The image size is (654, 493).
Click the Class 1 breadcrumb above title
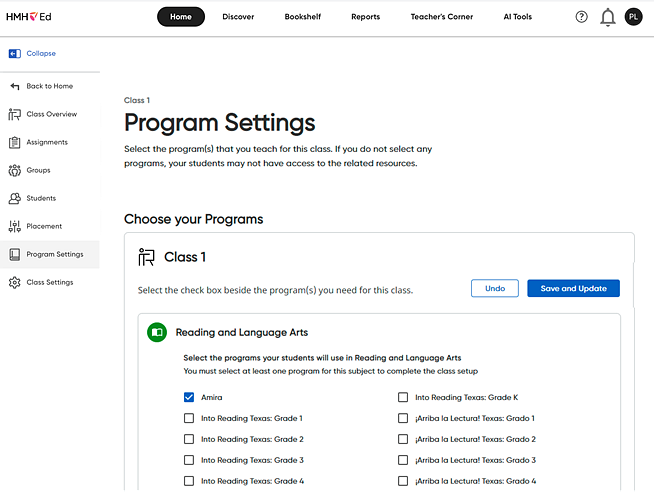(137, 100)
